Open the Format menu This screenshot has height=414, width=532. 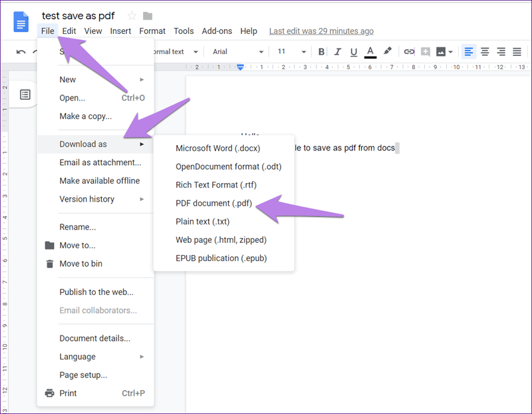pyautogui.click(x=152, y=31)
